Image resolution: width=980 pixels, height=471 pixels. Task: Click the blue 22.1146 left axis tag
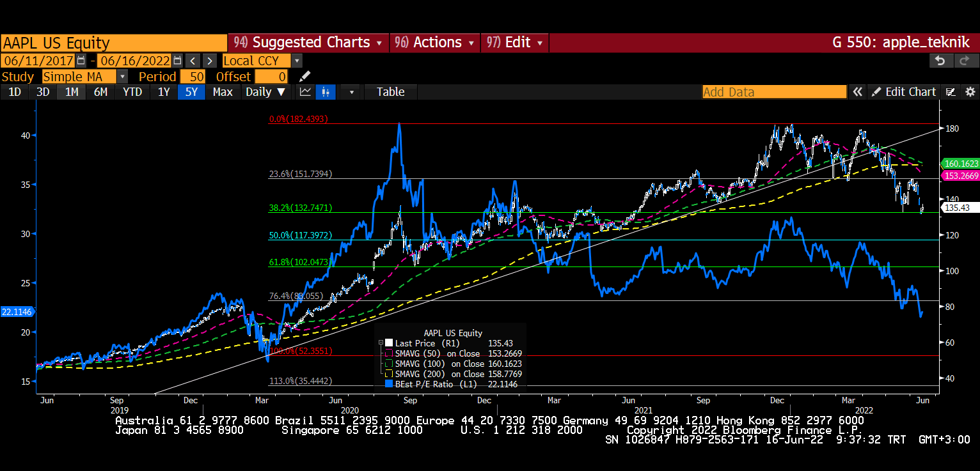(x=17, y=312)
